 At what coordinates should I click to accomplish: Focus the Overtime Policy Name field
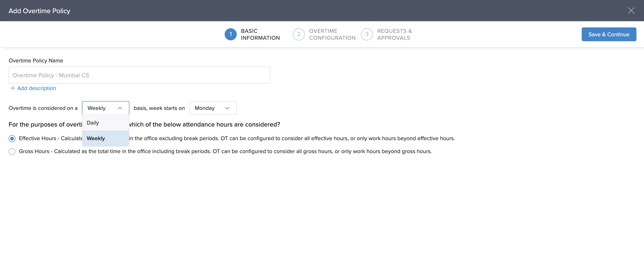[139, 75]
